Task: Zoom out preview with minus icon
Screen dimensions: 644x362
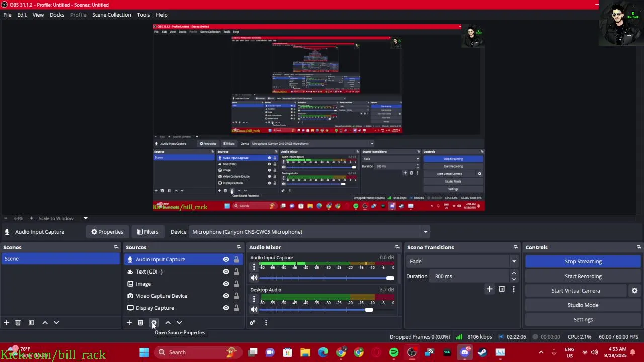Action: [6, 218]
